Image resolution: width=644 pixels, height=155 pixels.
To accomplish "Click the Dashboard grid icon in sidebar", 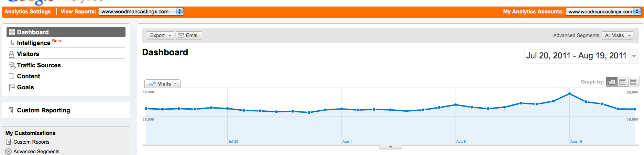I will click(x=12, y=32).
